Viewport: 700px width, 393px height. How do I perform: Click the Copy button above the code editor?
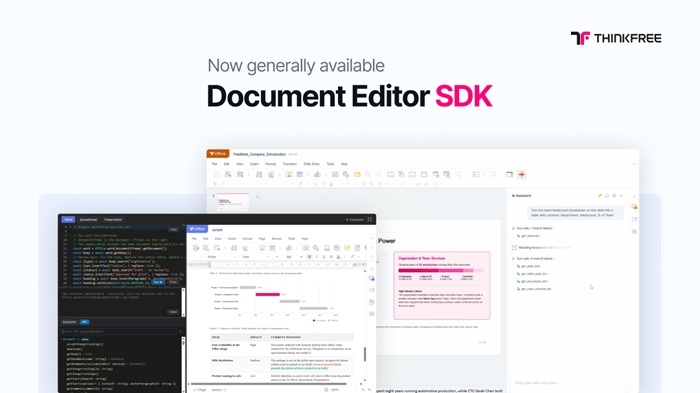coord(173,229)
